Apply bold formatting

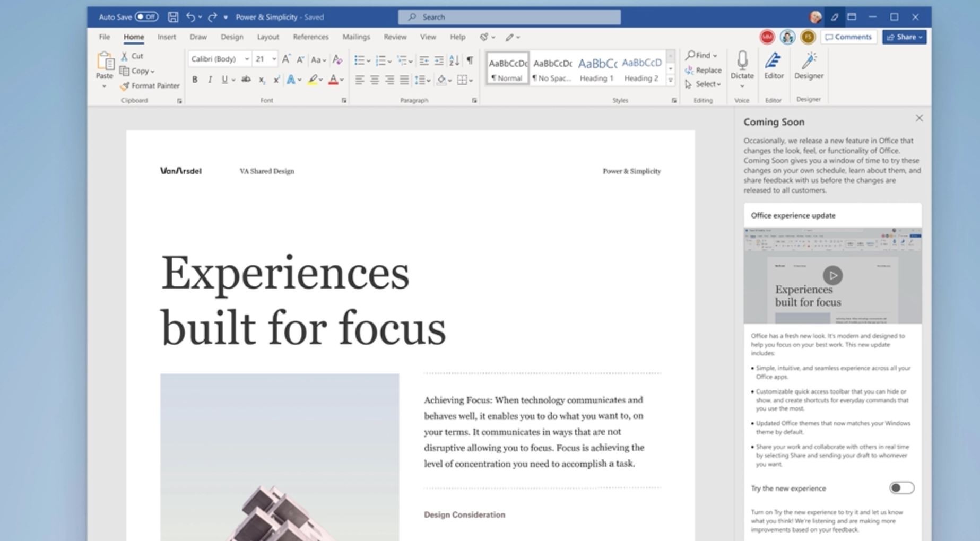[195, 80]
